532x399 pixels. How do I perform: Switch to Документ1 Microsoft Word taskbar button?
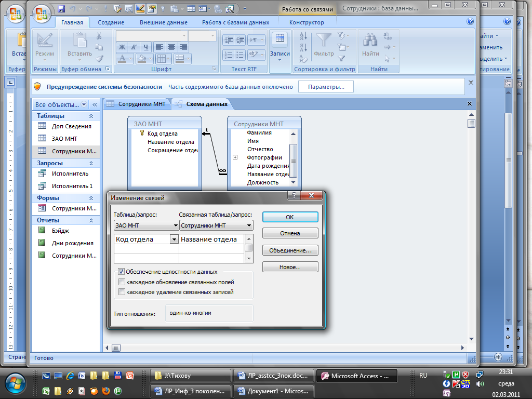pos(273,391)
